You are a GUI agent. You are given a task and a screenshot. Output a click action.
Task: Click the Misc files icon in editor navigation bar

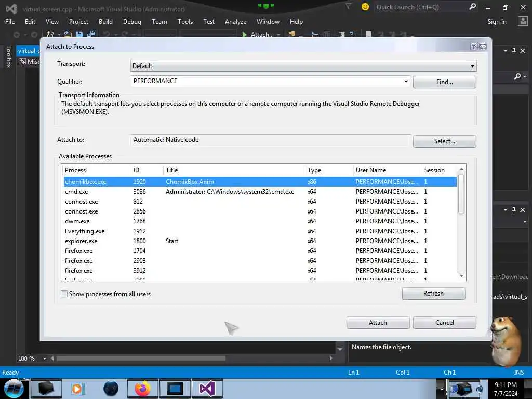click(x=22, y=61)
